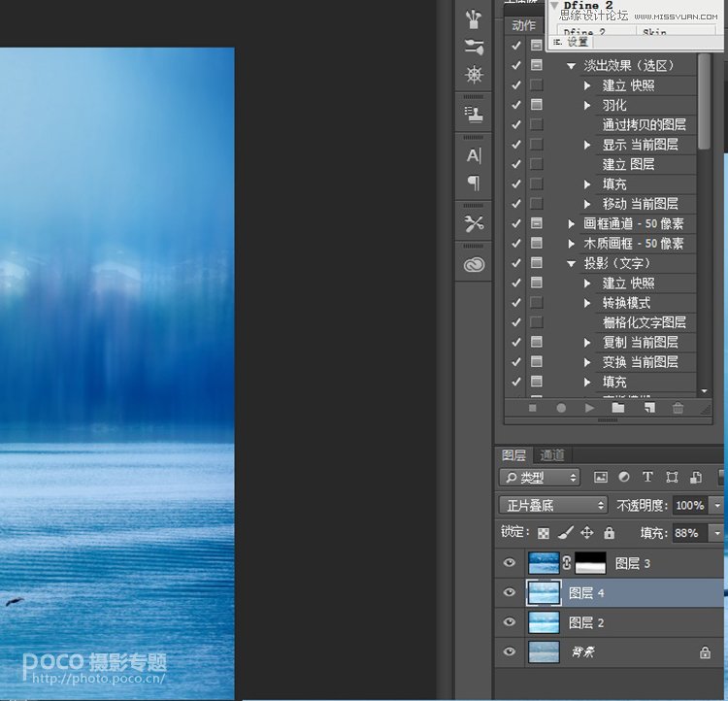Filter layers by pixel layers icon
The height and width of the screenshot is (701, 728).
(600, 477)
